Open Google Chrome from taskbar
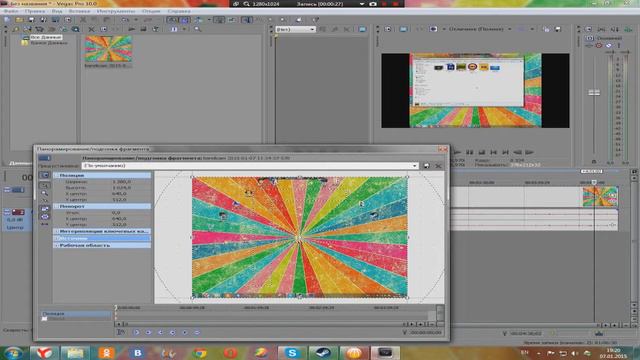640x360 pixels. 200,353
